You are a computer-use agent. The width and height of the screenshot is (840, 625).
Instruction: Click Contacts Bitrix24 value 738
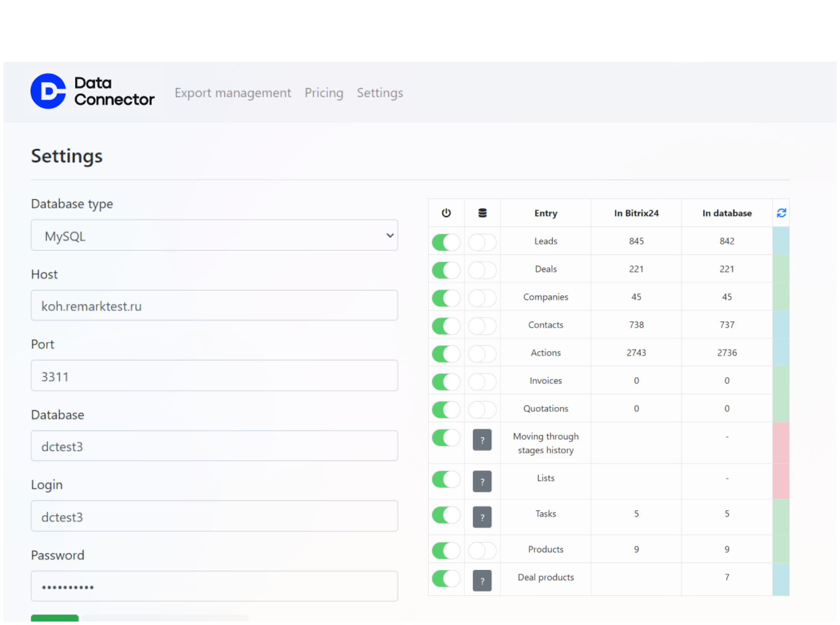[x=636, y=325]
